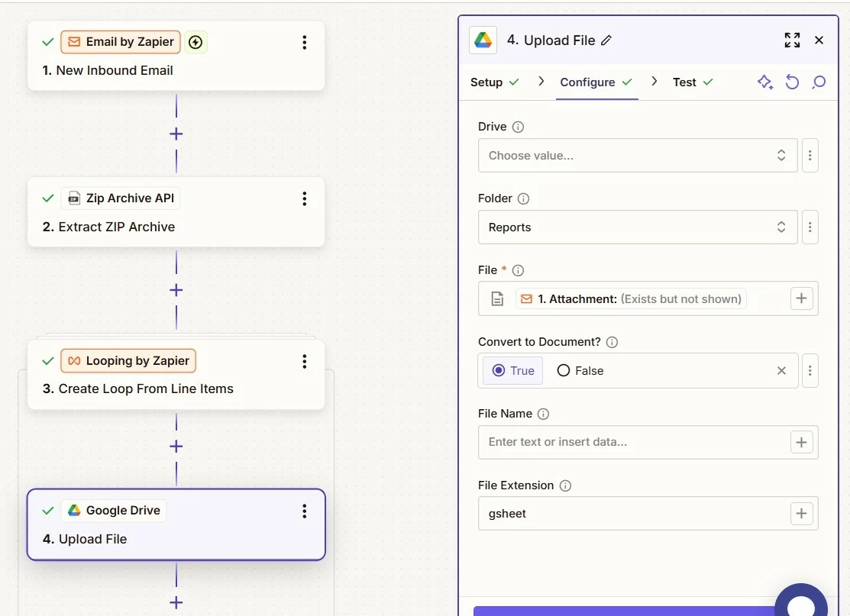Add step below Extract ZIP Archive

176,290
